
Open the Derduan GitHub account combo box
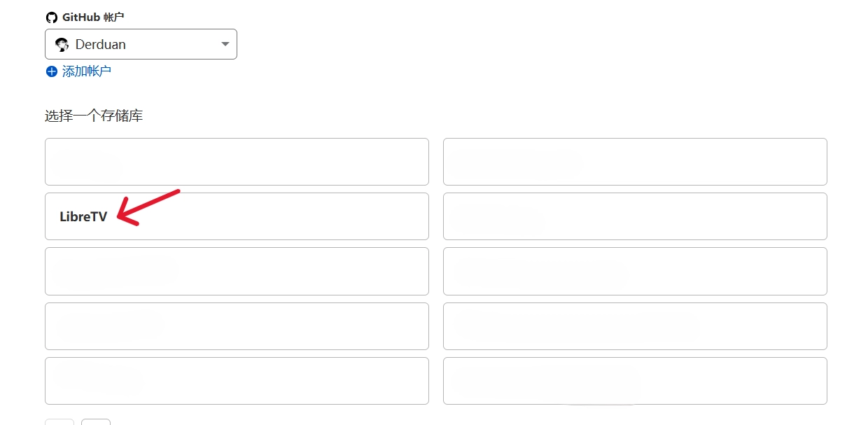tap(141, 44)
